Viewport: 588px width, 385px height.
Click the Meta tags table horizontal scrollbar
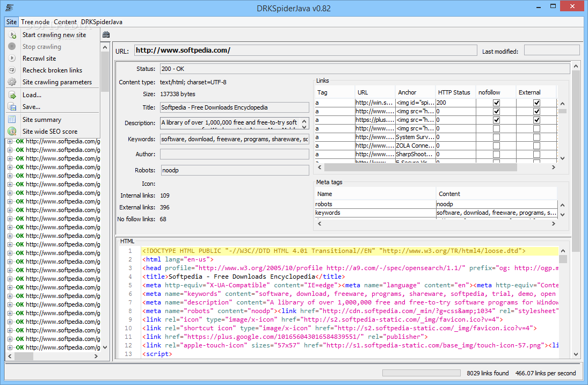coord(436,223)
